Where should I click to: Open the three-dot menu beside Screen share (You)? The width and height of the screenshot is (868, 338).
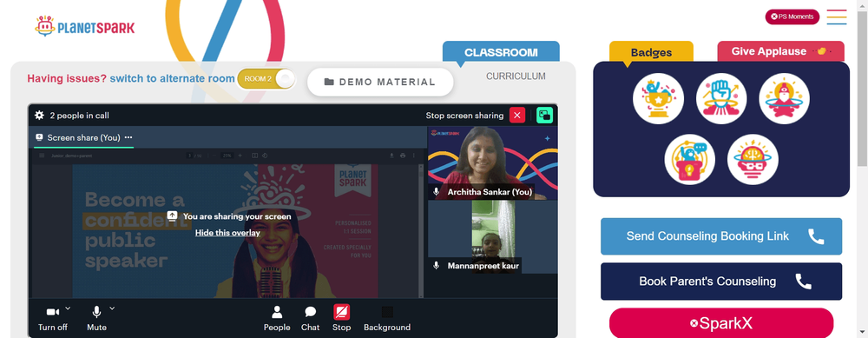coord(128,137)
